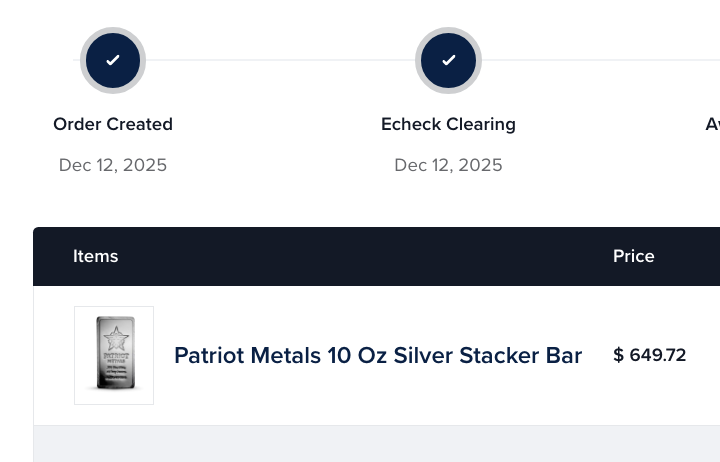The width and height of the screenshot is (720, 462).
Task: Click the Echeck Clearing checkmark circle
Action: (x=448, y=60)
